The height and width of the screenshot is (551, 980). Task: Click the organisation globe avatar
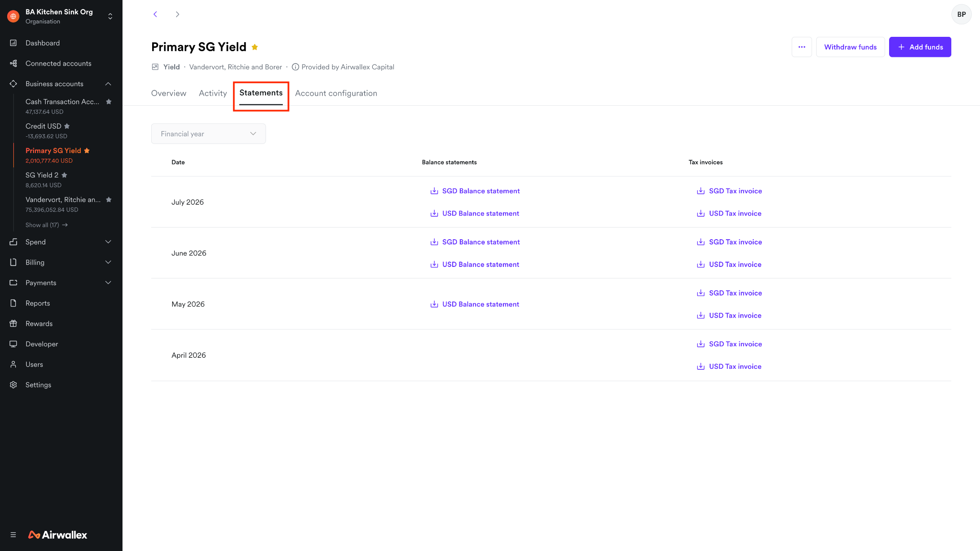coord(13,16)
